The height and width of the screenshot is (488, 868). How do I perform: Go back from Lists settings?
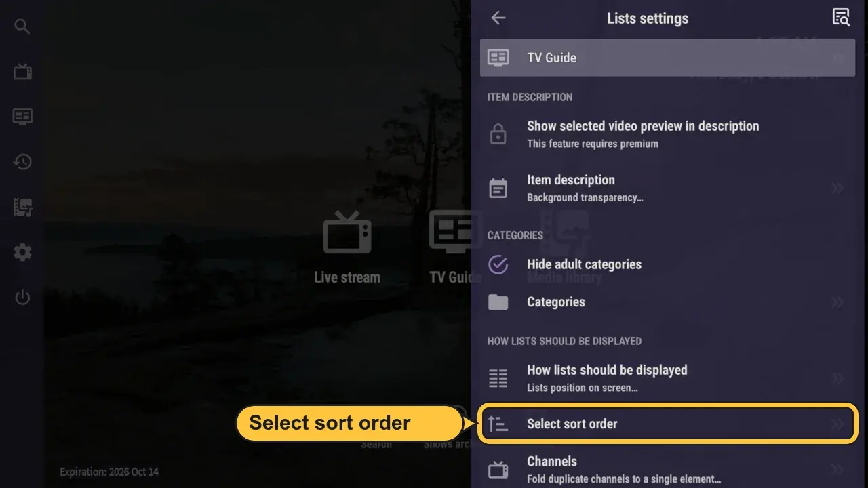(498, 18)
